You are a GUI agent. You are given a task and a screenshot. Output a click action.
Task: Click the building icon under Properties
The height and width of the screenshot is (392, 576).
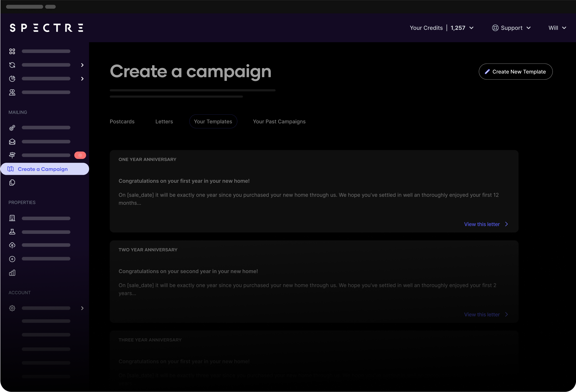pos(12,218)
